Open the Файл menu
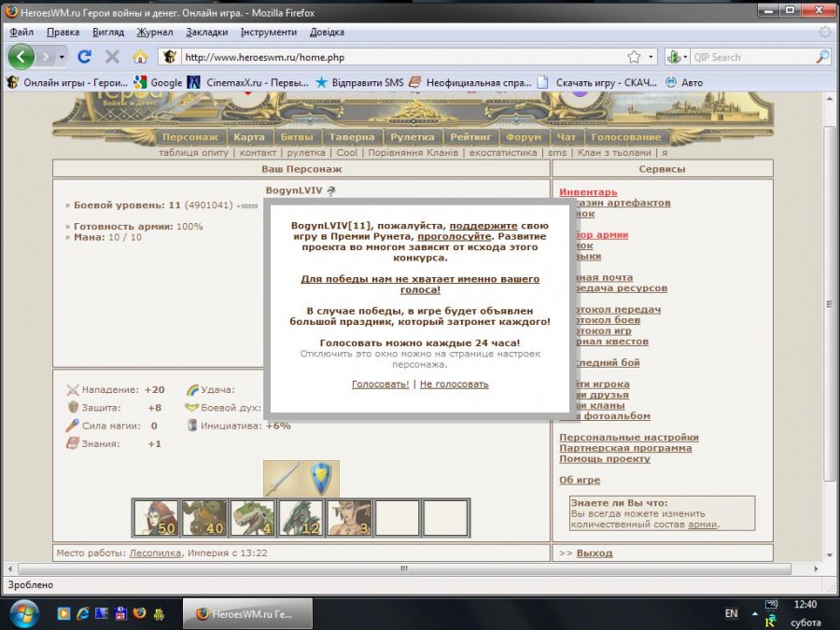840x630 pixels. [x=21, y=32]
